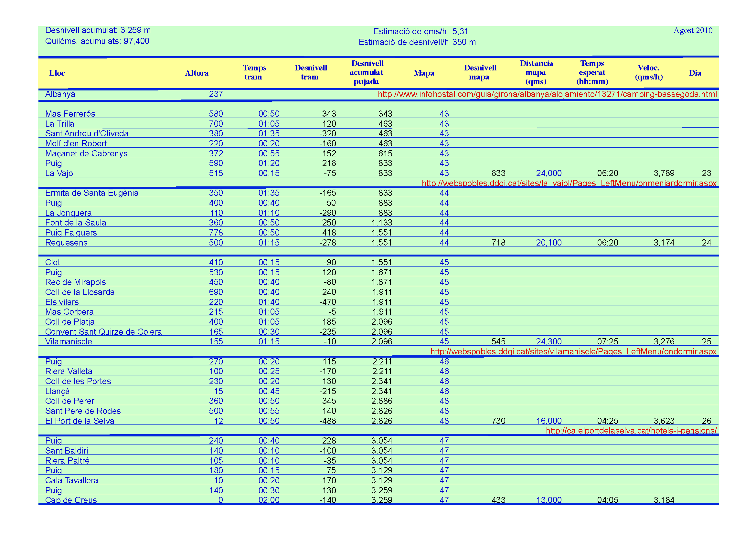Click the Sant Andreu d'Oliveda -320 value
The width and height of the screenshot is (756, 534).
(328, 134)
